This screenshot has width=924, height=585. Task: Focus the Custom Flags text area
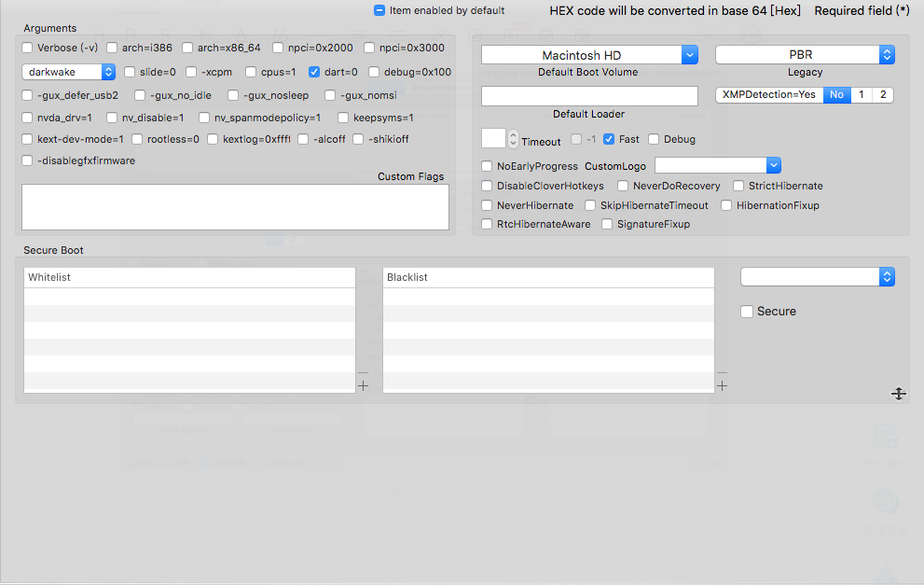[235, 207]
